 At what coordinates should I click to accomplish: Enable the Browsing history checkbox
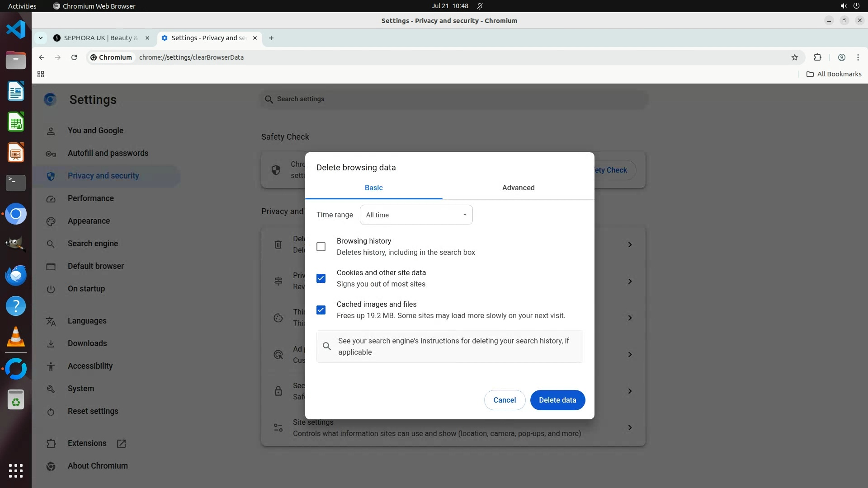tap(321, 247)
